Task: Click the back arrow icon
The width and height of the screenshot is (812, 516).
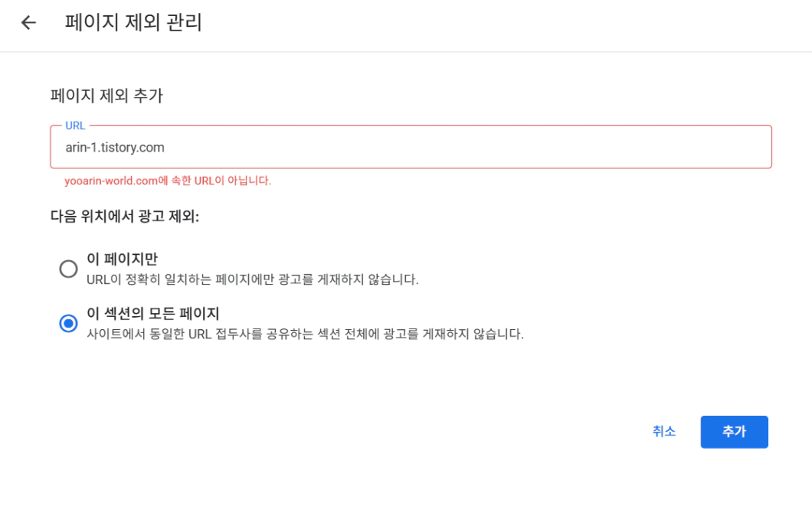Action: point(28,22)
